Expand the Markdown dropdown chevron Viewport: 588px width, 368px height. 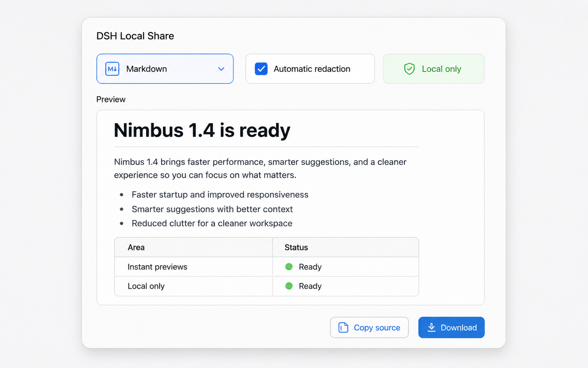[x=221, y=69]
